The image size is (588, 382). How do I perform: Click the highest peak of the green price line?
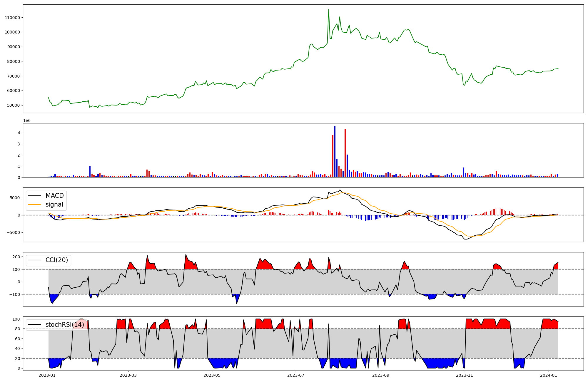(x=329, y=9)
